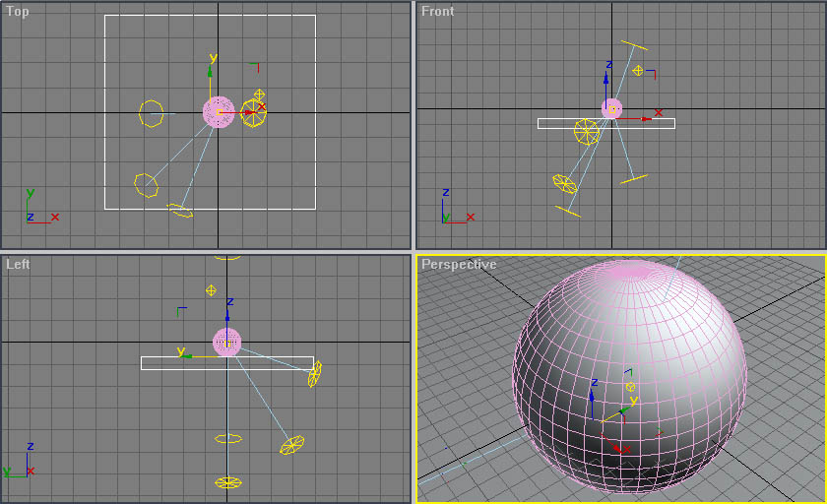Image resolution: width=827 pixels, height=504 pixels.
Task: Select the large wireframe sphere in Perspective view
Action: pos(630,377)
